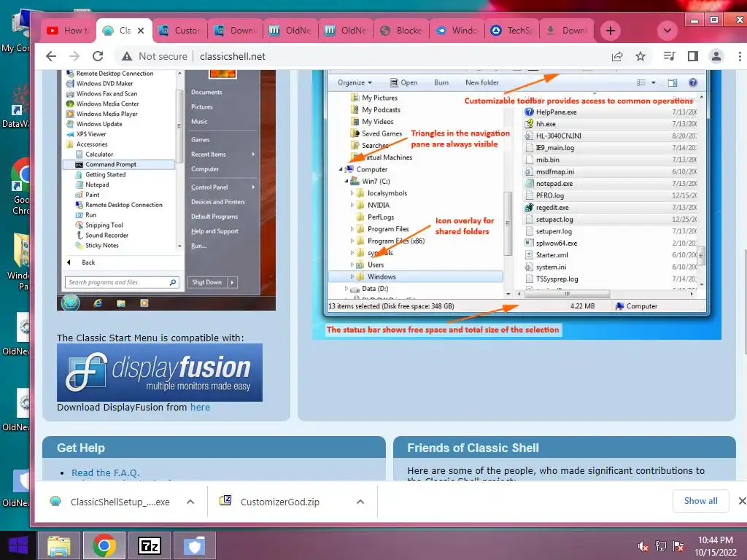The width and height of the screenshot is (747, 560).
Task: Switch to the Blocke tab
Action: pyautogui.click(x=402, y=31)
